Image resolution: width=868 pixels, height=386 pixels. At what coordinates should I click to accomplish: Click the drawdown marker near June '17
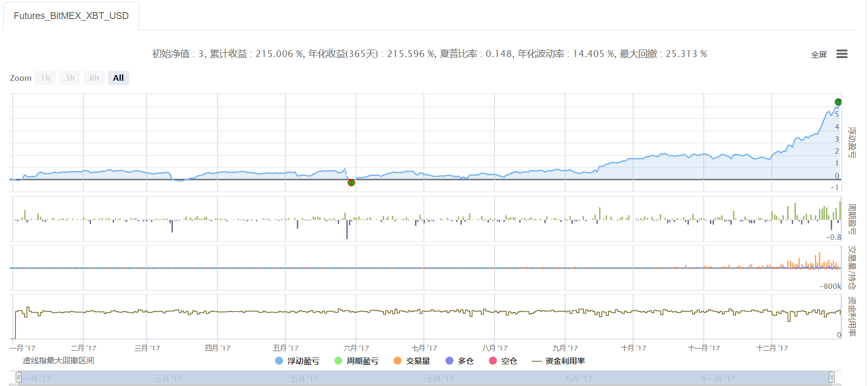coord(351,183)
